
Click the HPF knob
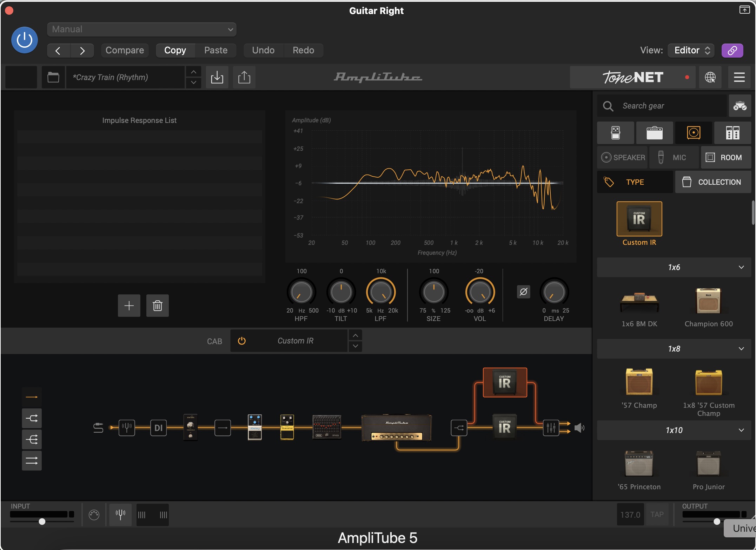coord(301,292)
